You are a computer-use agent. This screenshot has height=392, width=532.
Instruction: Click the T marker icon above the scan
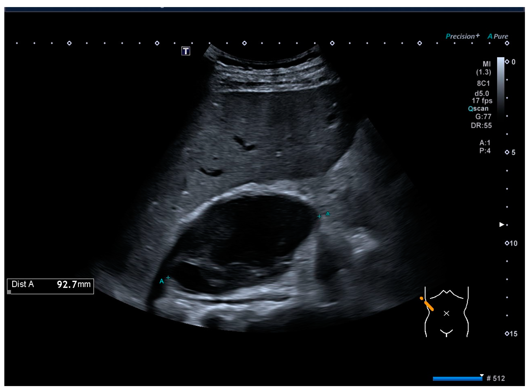click(x=186, y=51)
